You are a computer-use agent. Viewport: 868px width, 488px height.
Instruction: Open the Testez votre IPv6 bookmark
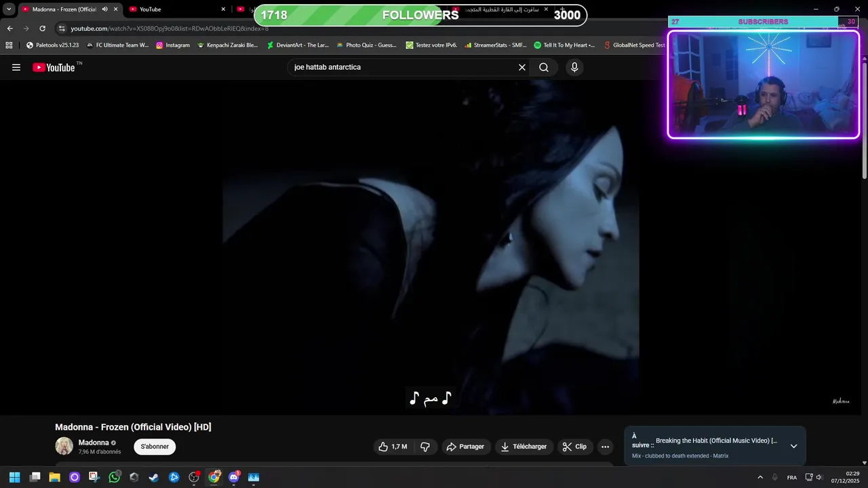[x=431, y=45]
